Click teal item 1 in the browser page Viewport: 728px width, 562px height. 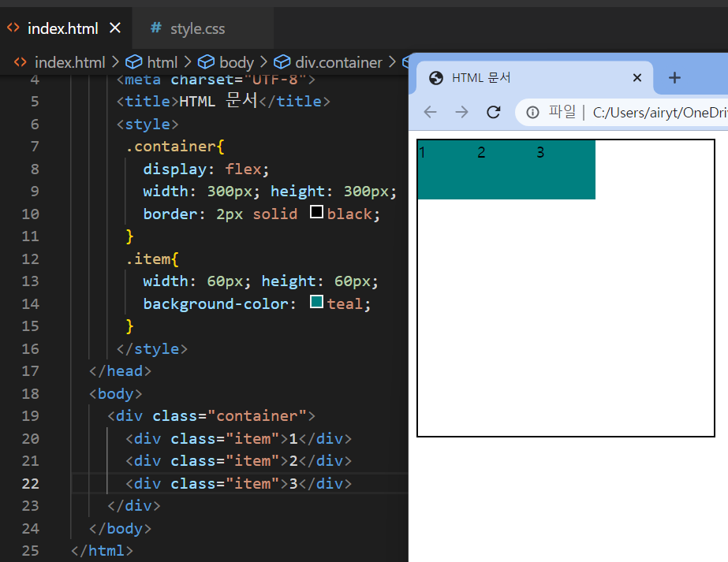(447, 169)
